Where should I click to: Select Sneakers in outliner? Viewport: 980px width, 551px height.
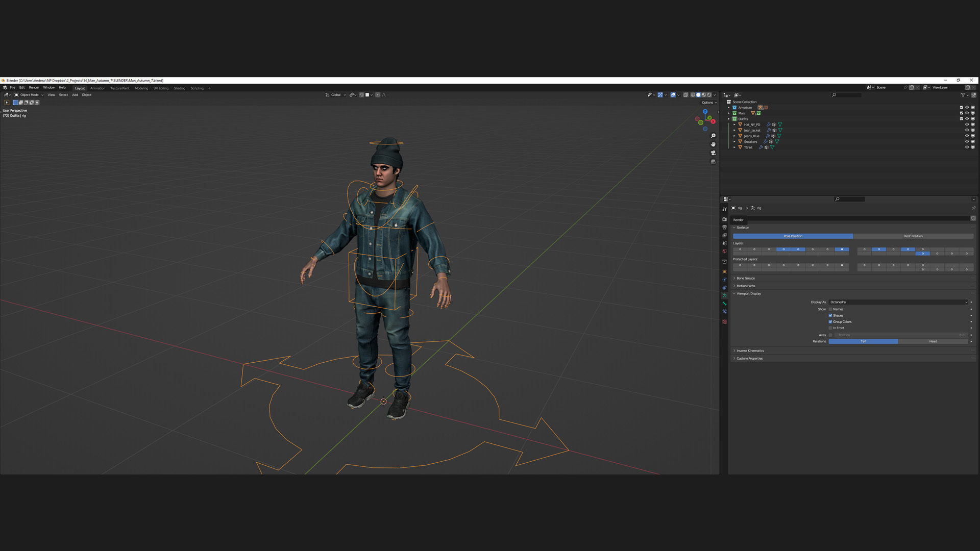tap(750, 142)
